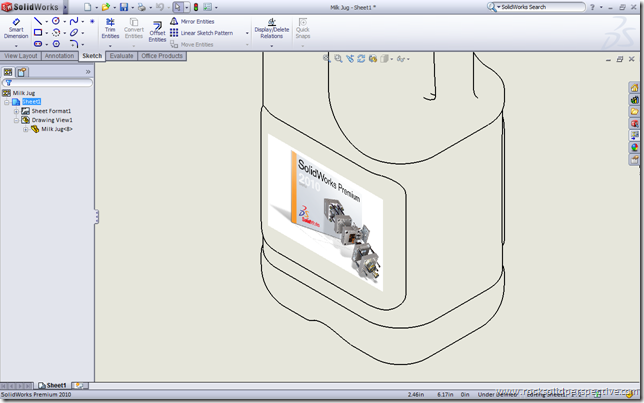Image resolution: width=644 pixels, height=403 pixels.
Task: Save the drawing with the Save icon
Action: tap(124, 7)
